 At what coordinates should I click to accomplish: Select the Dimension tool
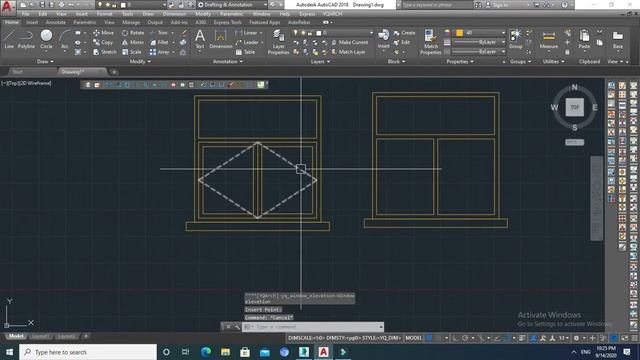(x=220, y=39)
